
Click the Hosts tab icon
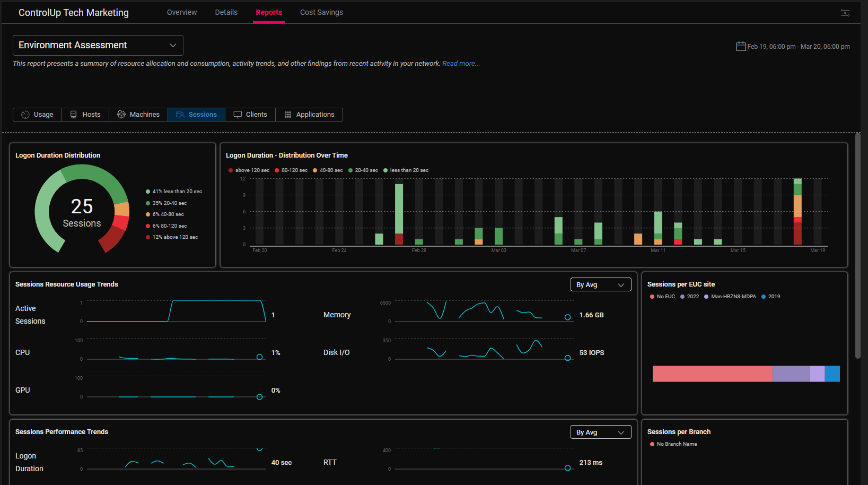pyautogui.click(x=74, y=115)
